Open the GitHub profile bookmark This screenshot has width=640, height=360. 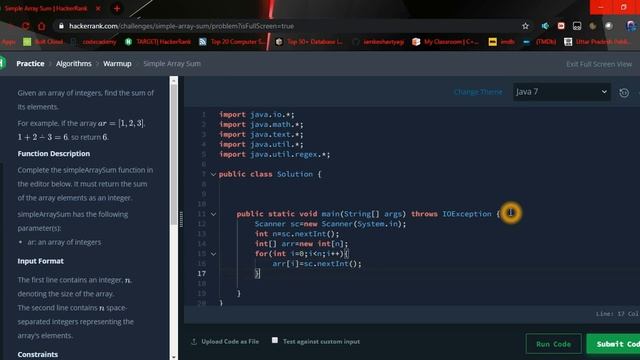[x=378, y=42]
